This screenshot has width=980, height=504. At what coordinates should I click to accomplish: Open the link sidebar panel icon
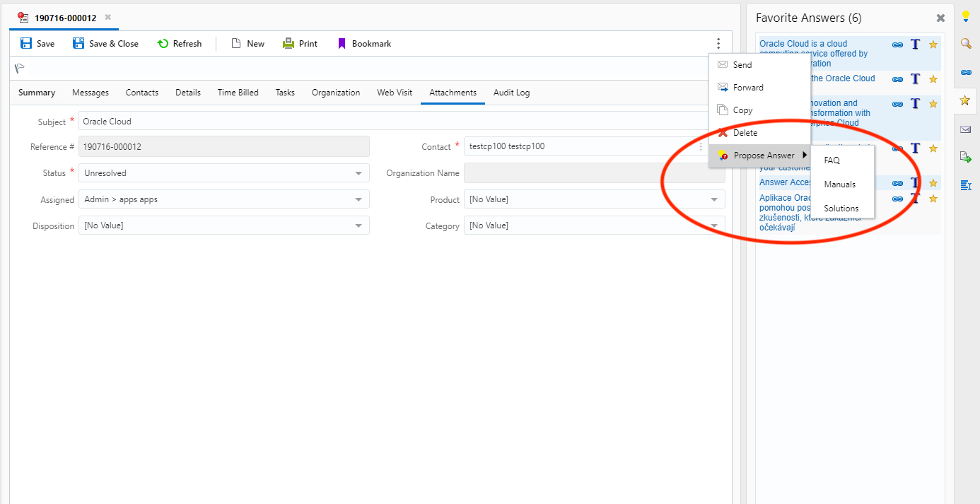[x=965, y=72]
